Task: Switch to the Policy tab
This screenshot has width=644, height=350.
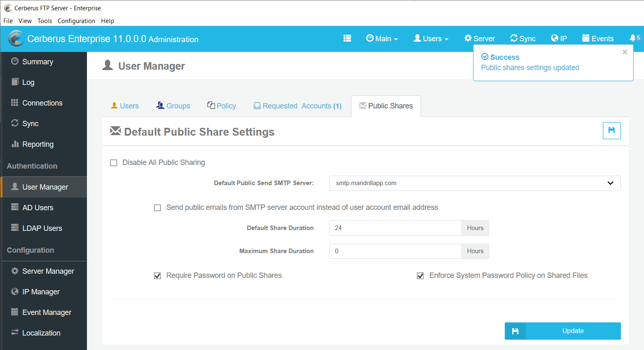Action: click(222, 106)
